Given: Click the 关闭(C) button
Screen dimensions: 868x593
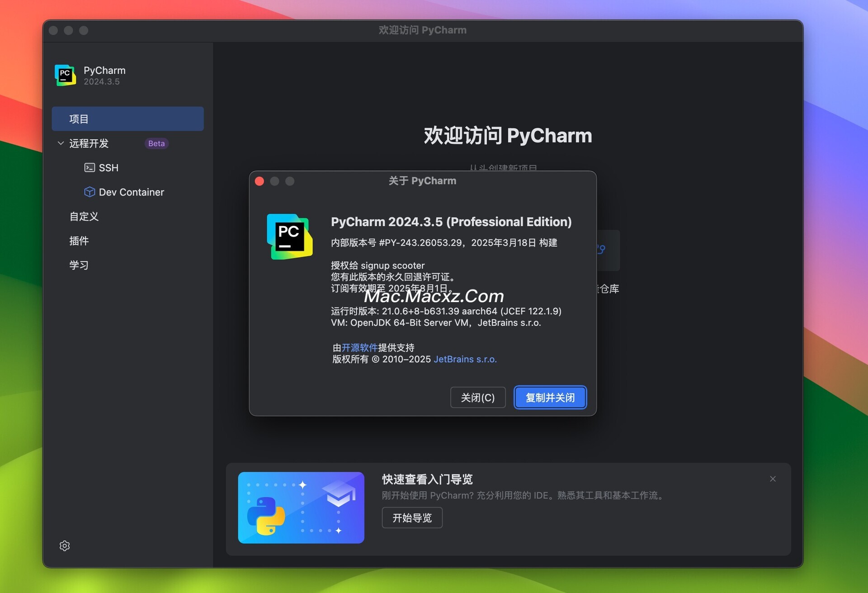Looking at the screenshot, I should tap(478, 398).
